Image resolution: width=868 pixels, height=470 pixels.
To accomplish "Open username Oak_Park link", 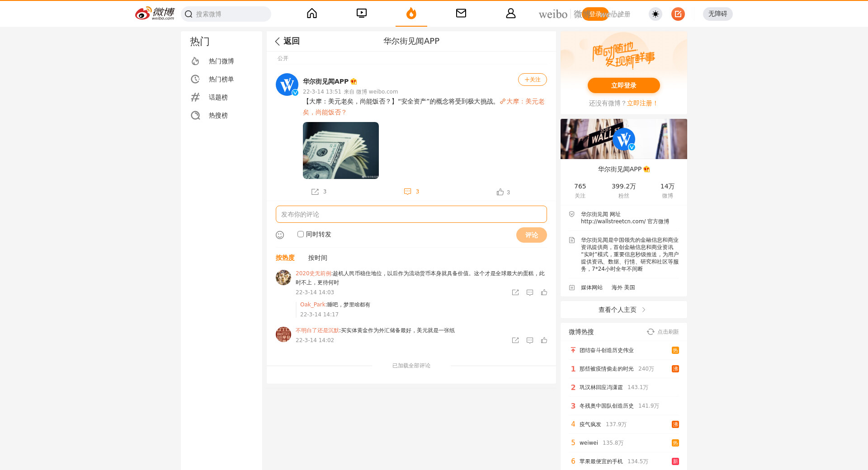I will pos(313,305).
